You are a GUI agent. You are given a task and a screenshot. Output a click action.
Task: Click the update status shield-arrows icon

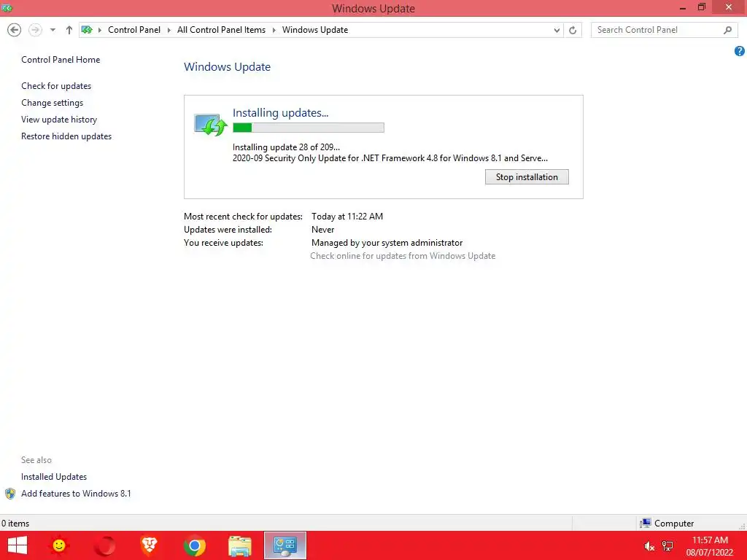[210, 125]
